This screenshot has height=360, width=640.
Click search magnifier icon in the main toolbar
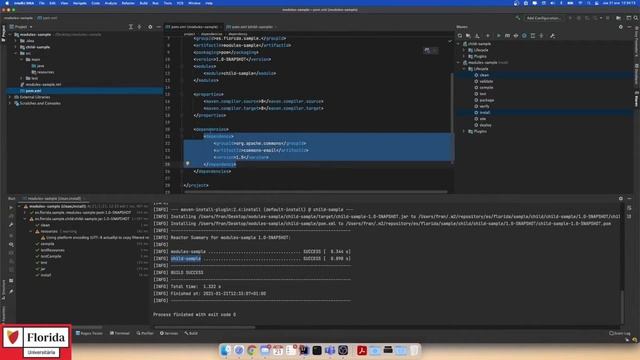(x=636, y=18)
